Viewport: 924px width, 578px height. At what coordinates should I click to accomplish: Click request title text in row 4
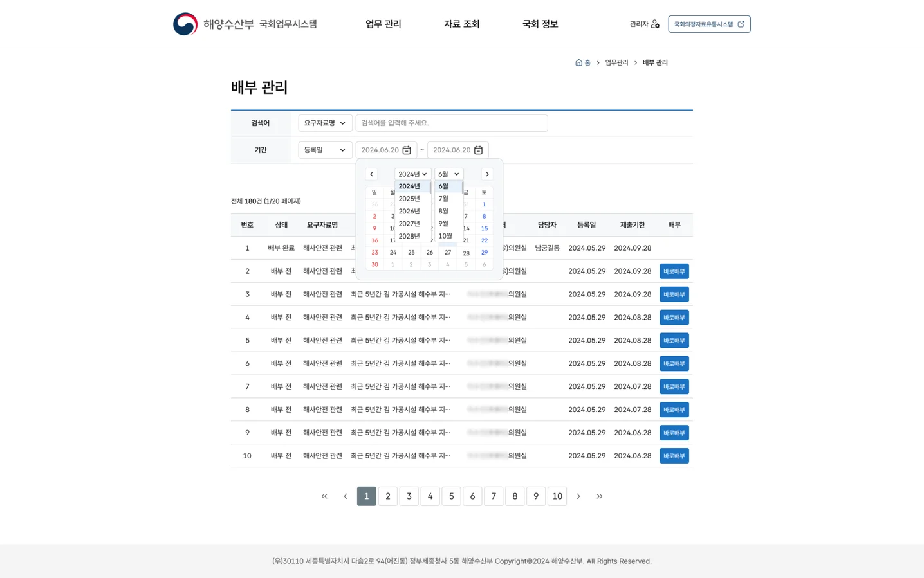(400, 318)
